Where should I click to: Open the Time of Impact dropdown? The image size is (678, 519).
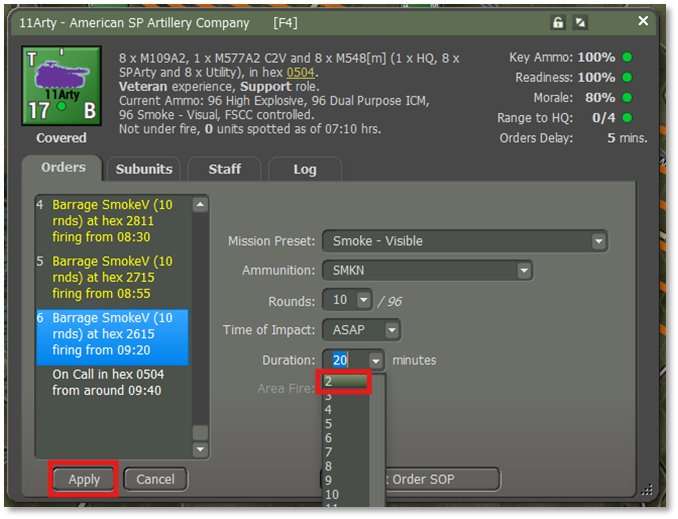[391, 330]
